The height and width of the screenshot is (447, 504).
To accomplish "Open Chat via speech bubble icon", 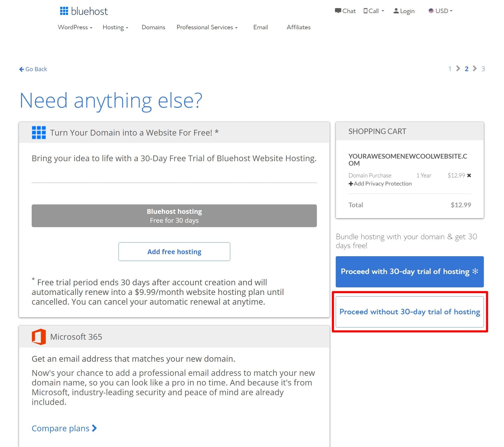I will (x=338, y=11).
